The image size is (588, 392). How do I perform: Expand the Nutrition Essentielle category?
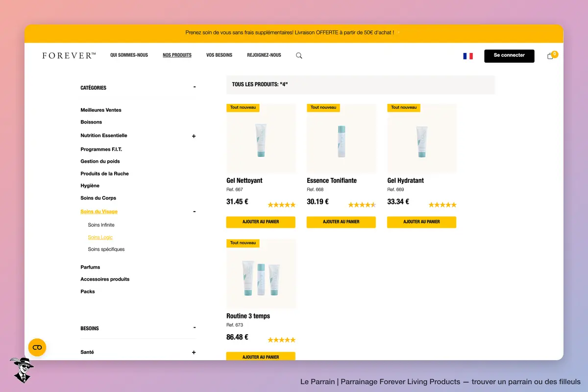(194, 136)
